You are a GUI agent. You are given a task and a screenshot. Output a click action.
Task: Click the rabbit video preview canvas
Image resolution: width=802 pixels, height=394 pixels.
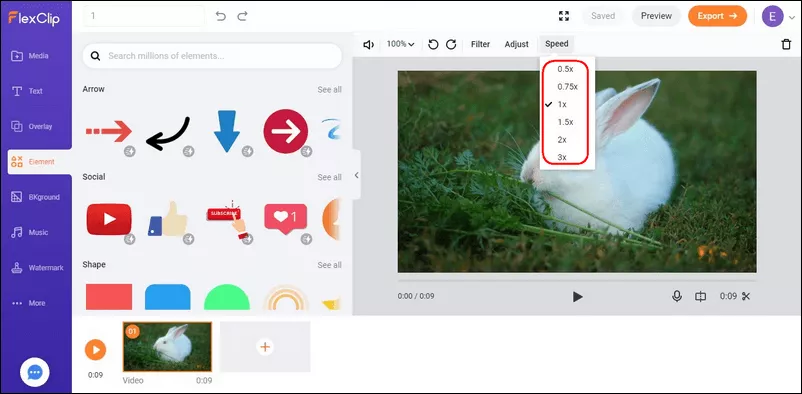coord(576,171)
